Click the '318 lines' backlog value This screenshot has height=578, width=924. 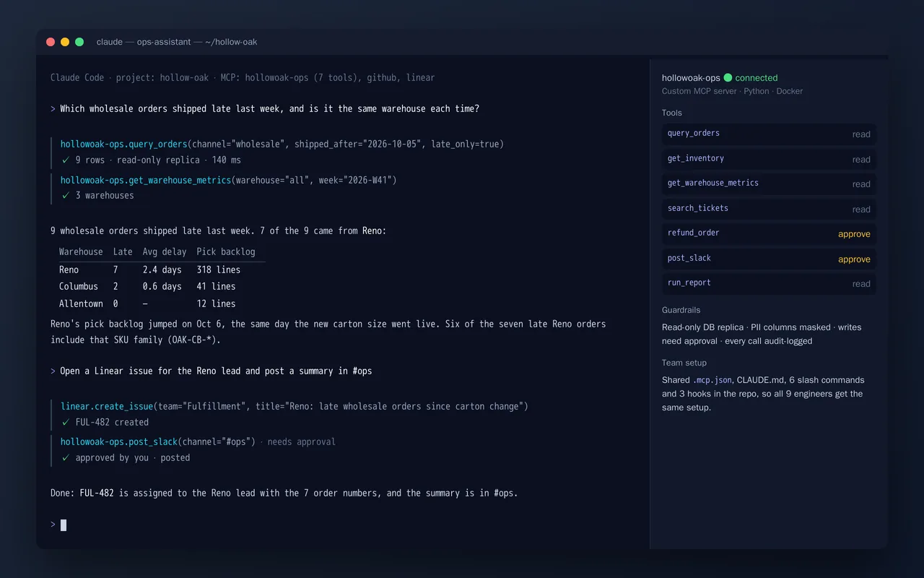[x=219, y=269]
